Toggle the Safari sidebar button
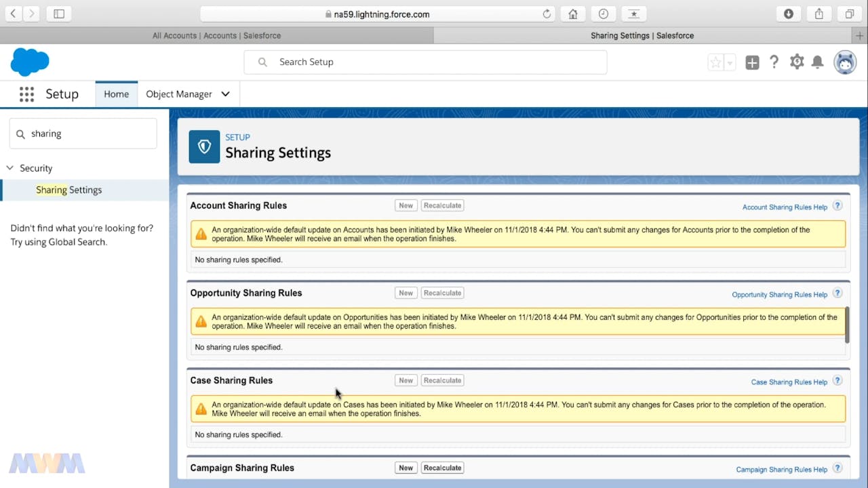This screenshot has height=488, width=868. tap(59, 14)
